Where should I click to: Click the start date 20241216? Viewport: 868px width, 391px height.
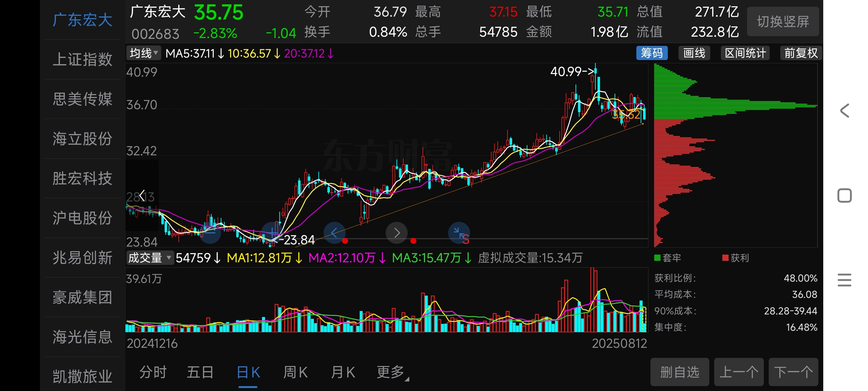tap(152, 343)
